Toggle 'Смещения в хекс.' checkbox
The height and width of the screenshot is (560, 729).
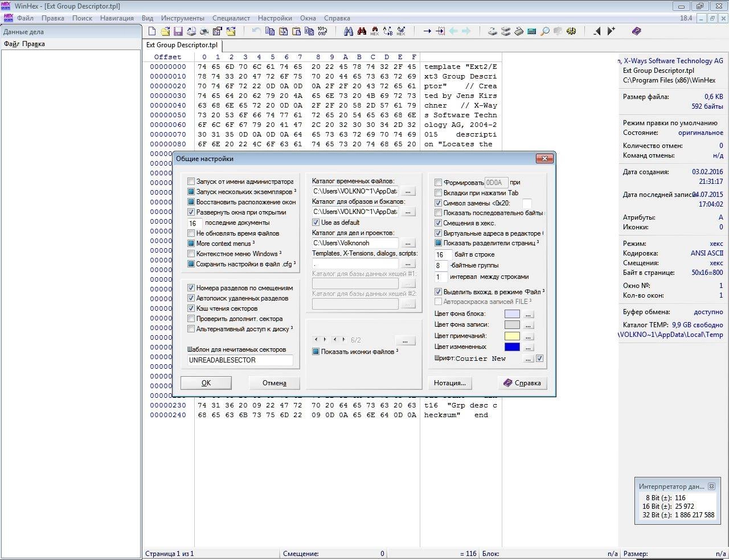coord(438,223)
